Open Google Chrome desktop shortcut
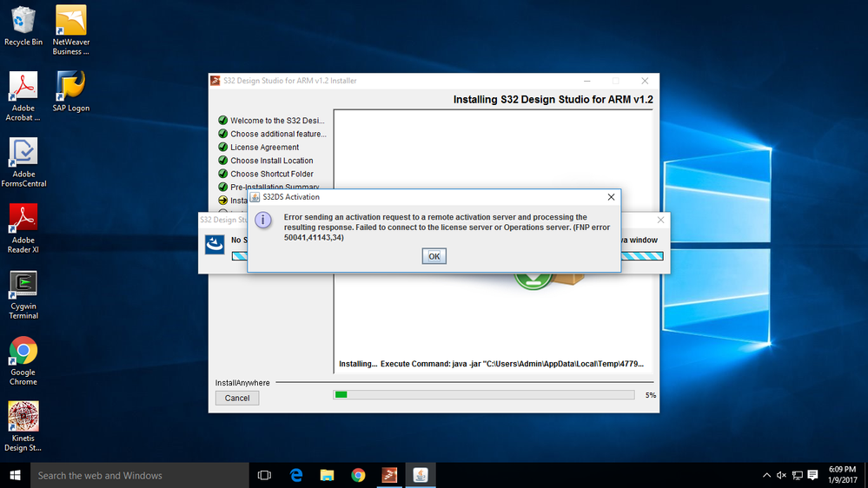Viewport: 868px width, 488px height. point(23,360)
